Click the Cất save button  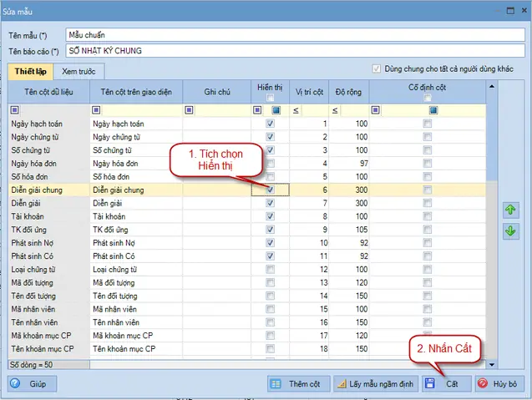[447, 383]
